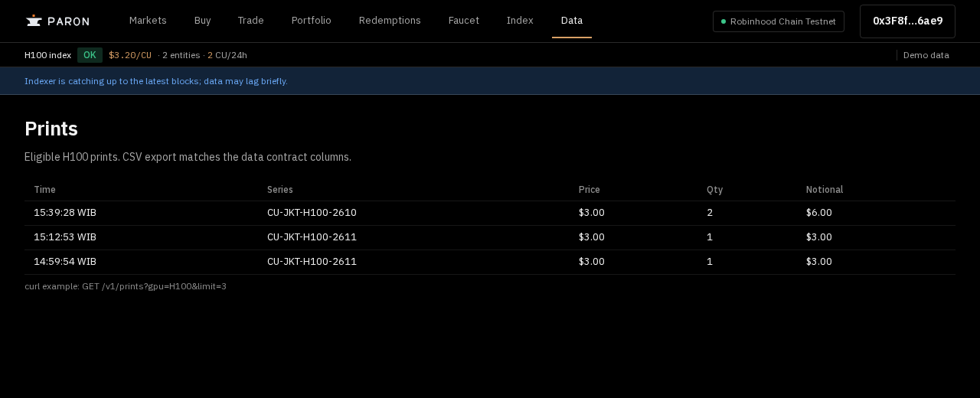Navigate to the Redemptions tab
980x398 pixels.
[x=390, y=21]
